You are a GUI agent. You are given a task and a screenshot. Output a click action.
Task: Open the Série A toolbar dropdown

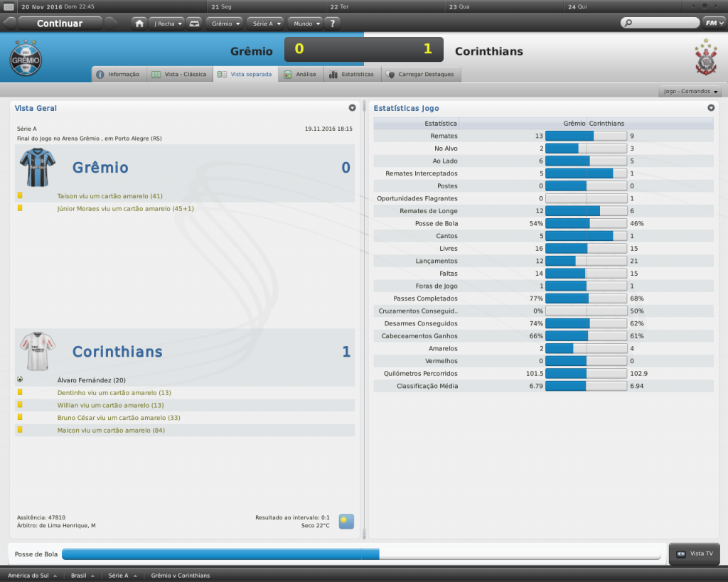pos(267,23)
